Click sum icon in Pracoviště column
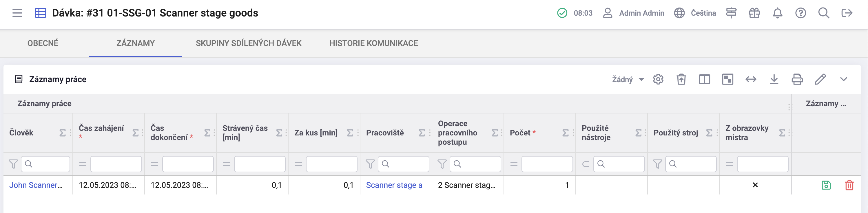 coord(422,133)
